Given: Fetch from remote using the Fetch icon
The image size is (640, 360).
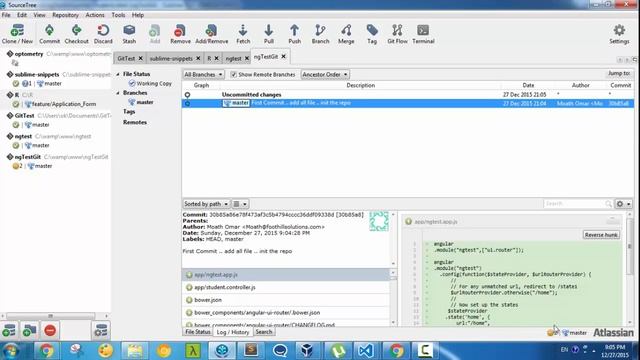Looking at the screenshot, I should pos(243,34).
